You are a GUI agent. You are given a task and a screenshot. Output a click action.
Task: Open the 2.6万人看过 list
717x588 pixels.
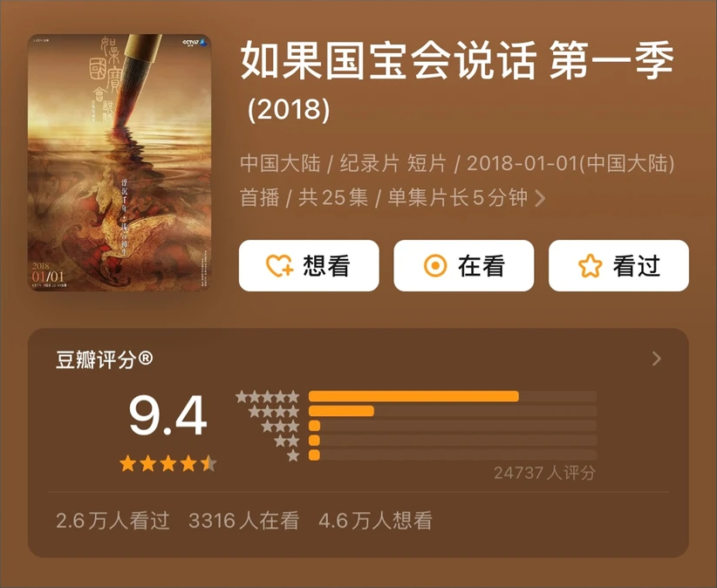[x=113, y=521]
